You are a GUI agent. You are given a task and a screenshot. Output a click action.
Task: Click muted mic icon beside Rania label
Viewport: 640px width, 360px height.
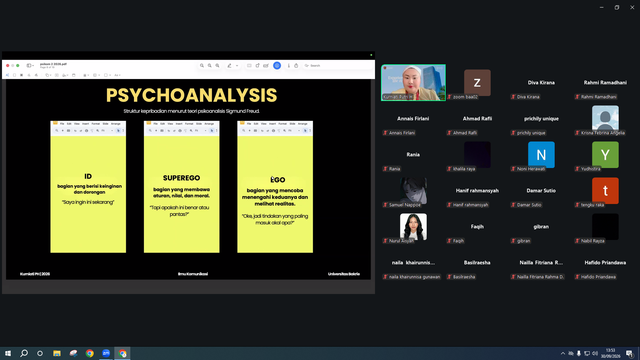(385, 169)
